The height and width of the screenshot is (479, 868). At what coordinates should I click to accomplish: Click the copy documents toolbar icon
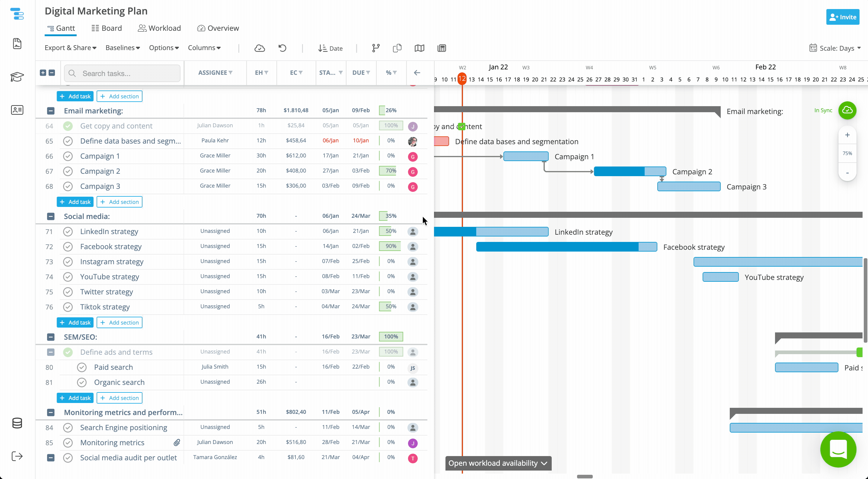coord(397,48)
